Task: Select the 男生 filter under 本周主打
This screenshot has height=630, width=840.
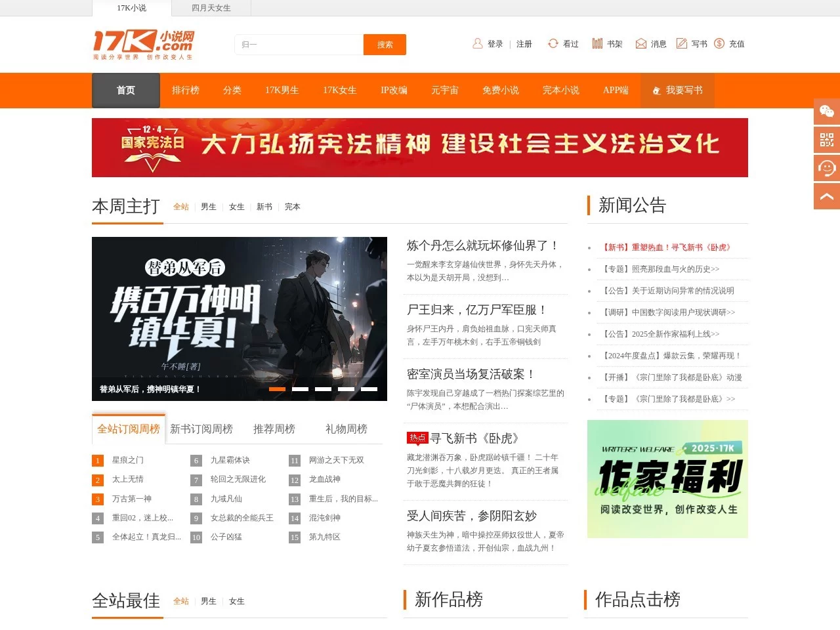Action: point(208,206)
